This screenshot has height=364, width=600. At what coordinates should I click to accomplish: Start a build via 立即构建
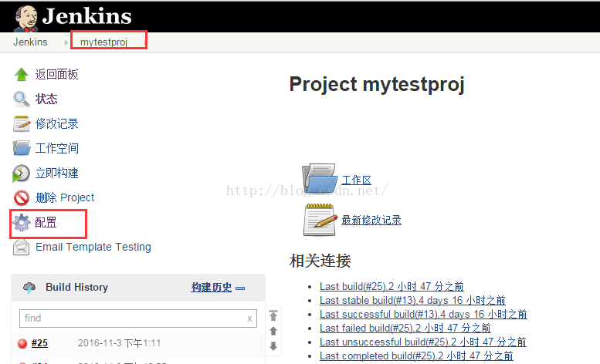coord(56,173)
